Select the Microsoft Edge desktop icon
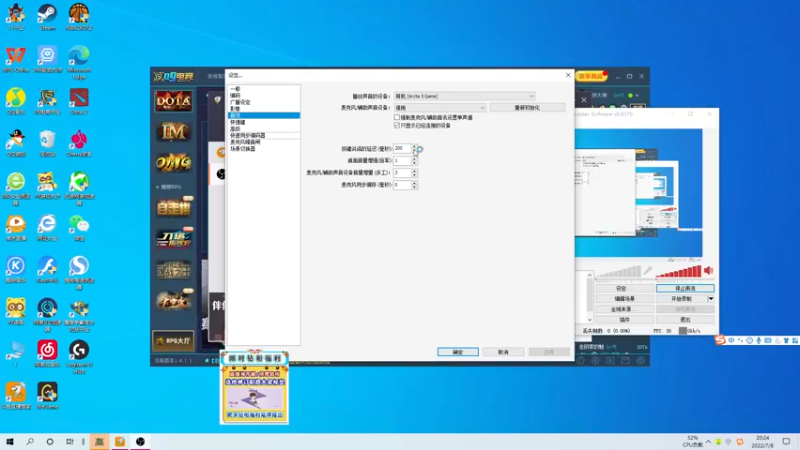The image size is (800, 450). (x=79, y=61)
